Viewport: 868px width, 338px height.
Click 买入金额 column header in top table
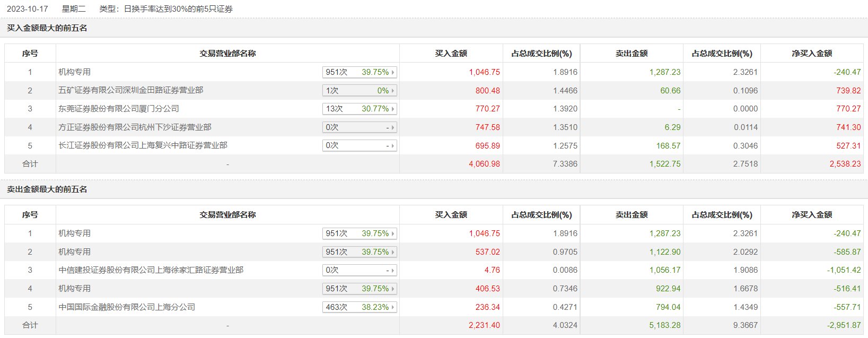pos(451,54)
